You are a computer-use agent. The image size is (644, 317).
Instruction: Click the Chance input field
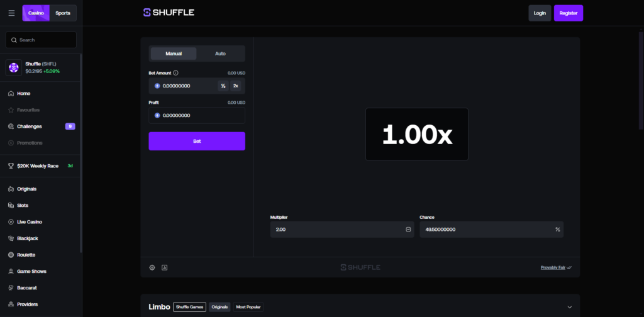pos(492,230)
